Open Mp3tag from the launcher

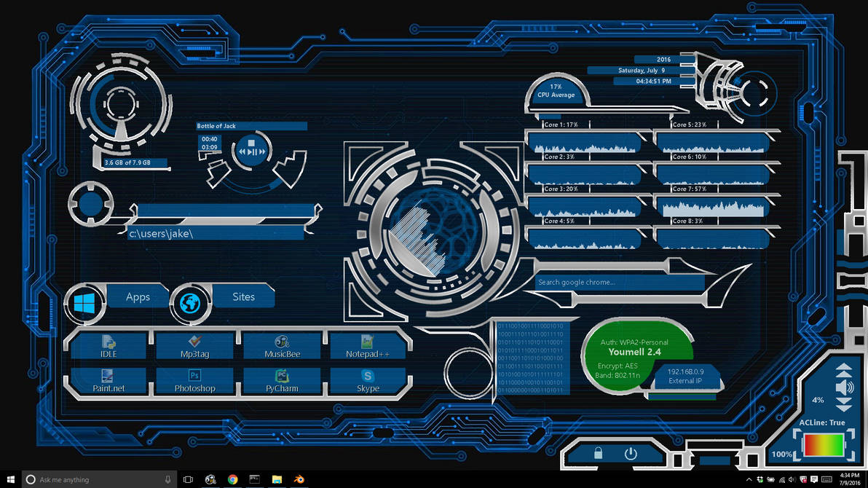(194, 345)
